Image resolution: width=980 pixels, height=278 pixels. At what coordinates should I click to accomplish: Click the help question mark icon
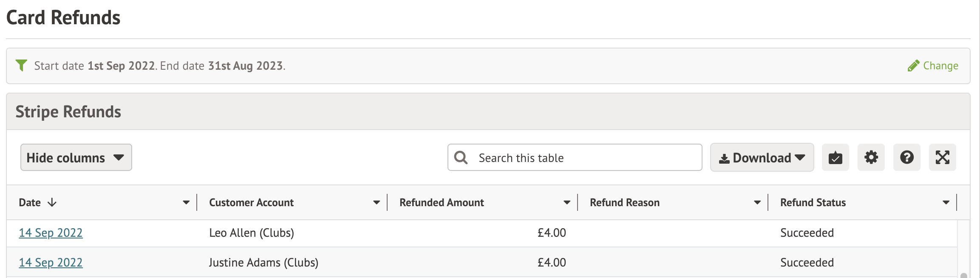[906, 158]
